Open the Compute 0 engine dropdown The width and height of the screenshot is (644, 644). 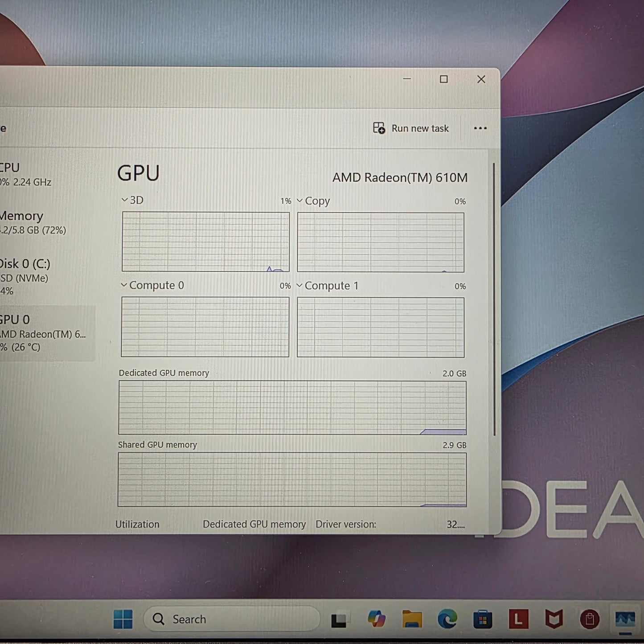152,285
